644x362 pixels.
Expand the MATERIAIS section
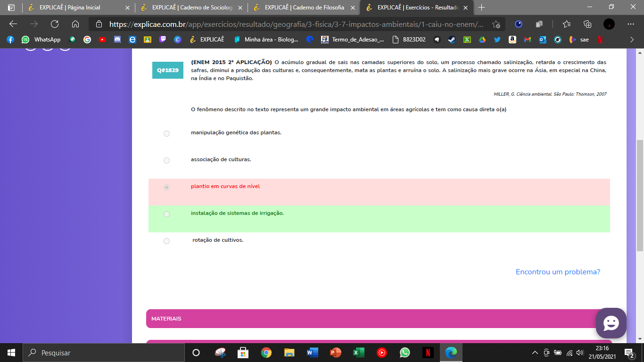tap(379, 319)
